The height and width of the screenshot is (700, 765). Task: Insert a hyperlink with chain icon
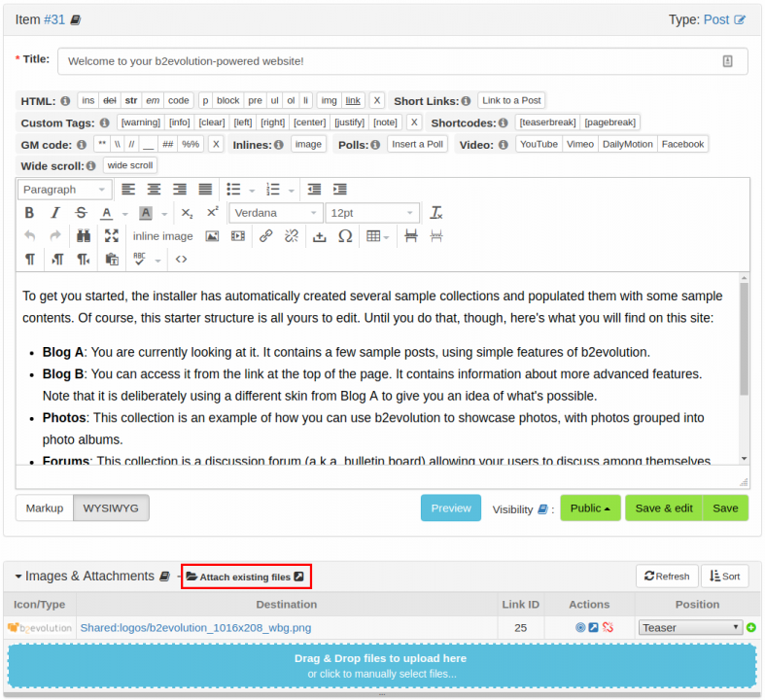pos(266,236)
